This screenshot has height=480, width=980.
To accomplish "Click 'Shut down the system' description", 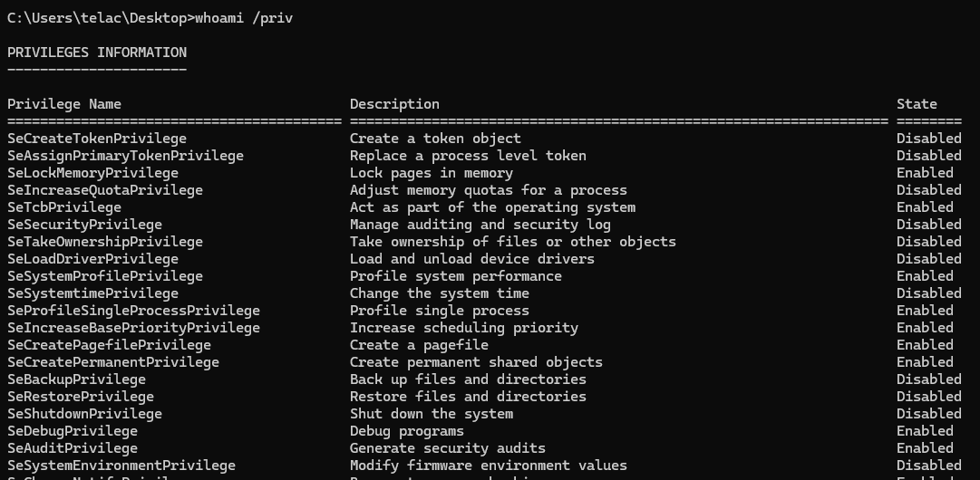I will coord(432,414).
